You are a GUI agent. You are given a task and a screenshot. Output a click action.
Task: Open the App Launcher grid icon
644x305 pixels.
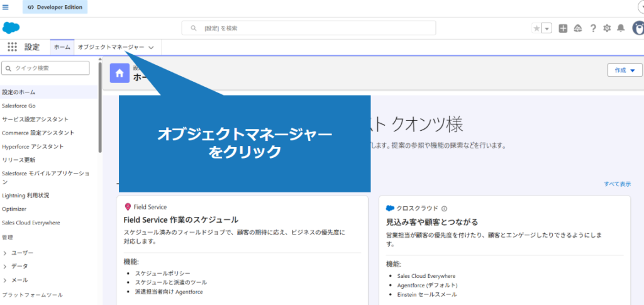tap(12, 47)
